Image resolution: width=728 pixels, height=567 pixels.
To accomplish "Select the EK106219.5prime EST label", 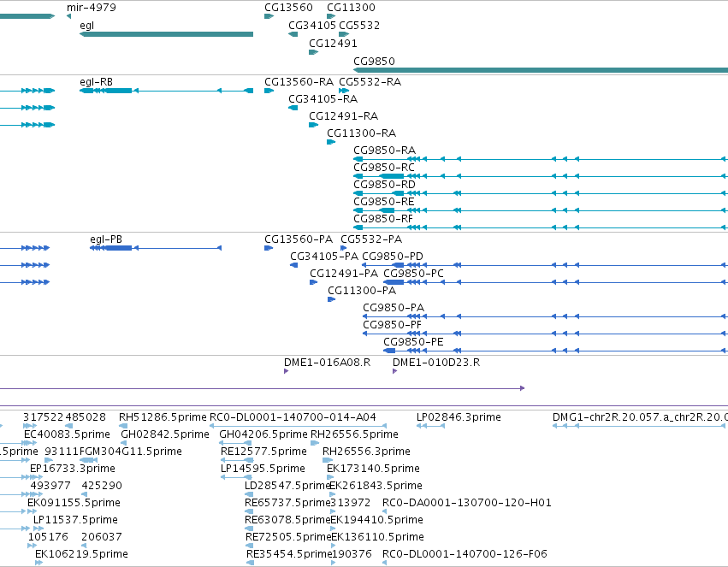I will click(x=82, y=555).
